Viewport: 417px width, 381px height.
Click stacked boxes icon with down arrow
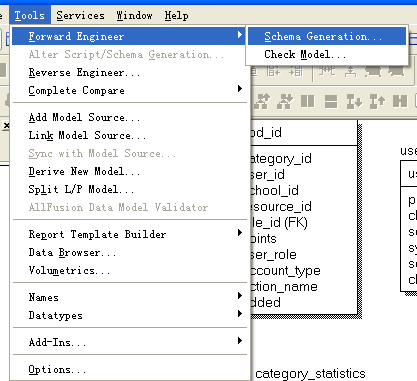pos(354,101)
